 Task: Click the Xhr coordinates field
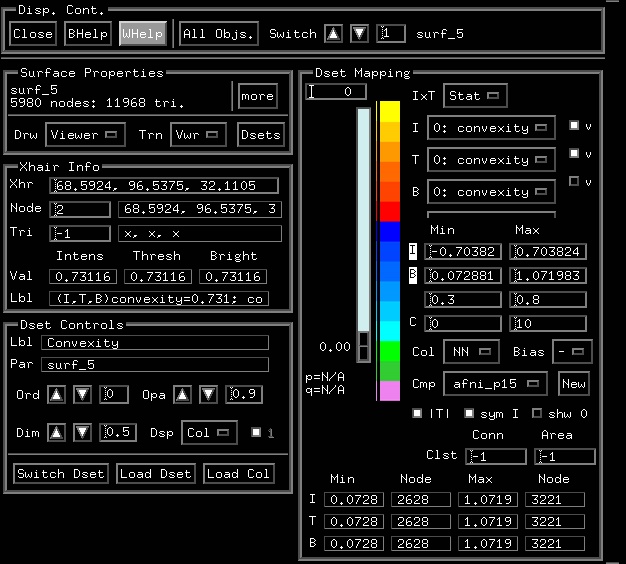tap(164, 186)
